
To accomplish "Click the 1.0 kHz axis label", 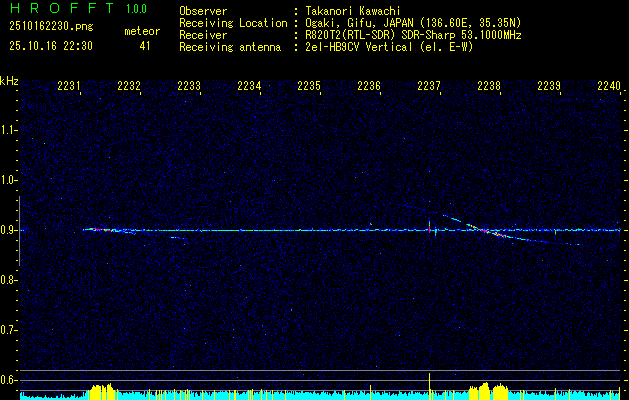I will coord(7,180).
